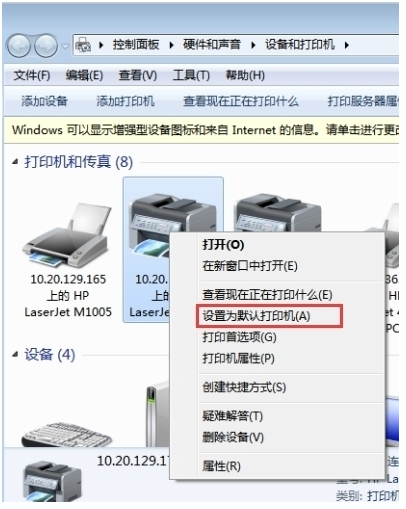Click the Forward navigation arrow button
Viewport: 406px width, 509px height.
[x=46, y=45]
